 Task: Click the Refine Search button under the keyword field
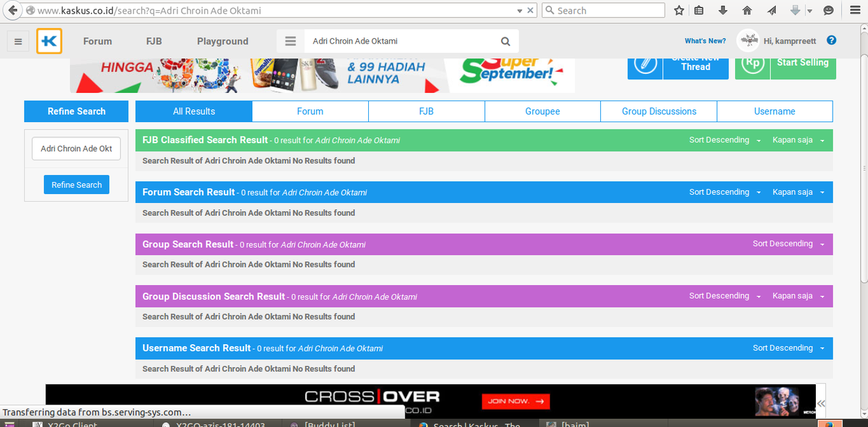tap(77, 185)
